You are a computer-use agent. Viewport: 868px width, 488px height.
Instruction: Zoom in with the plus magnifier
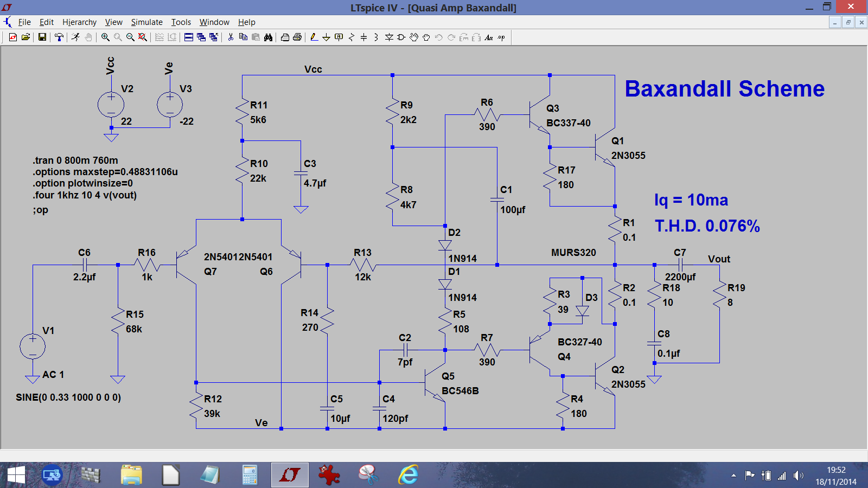(105, 37)
